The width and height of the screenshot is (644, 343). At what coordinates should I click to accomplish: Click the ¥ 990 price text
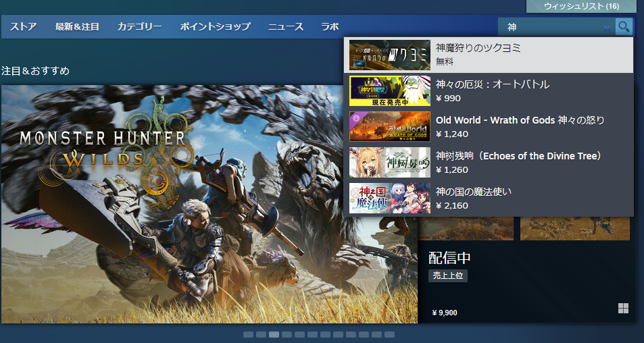pyautogui.click(x=448, y=99)
